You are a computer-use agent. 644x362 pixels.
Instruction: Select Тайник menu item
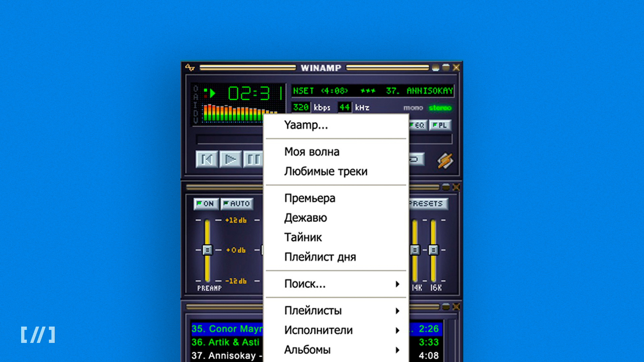click(336, 237)
